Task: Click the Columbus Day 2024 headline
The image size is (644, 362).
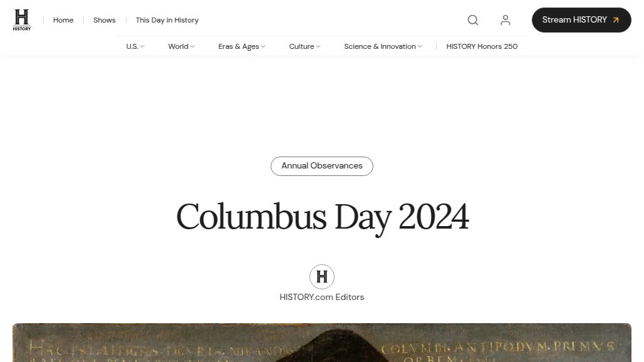Action: click(x=323, y=217)
